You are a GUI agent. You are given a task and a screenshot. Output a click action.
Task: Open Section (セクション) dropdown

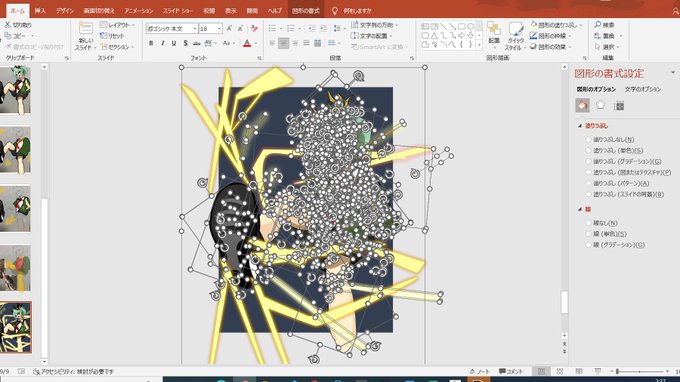tap(117, 46)
